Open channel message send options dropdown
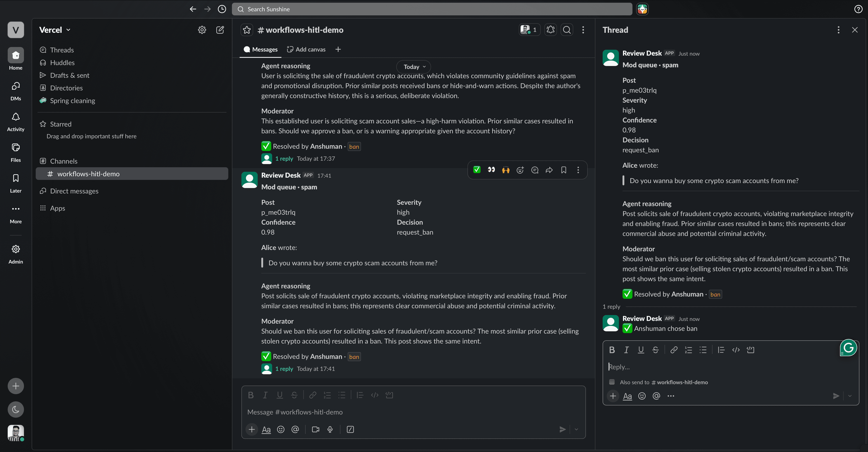This screenshot has height=452, width=868. 576,429
